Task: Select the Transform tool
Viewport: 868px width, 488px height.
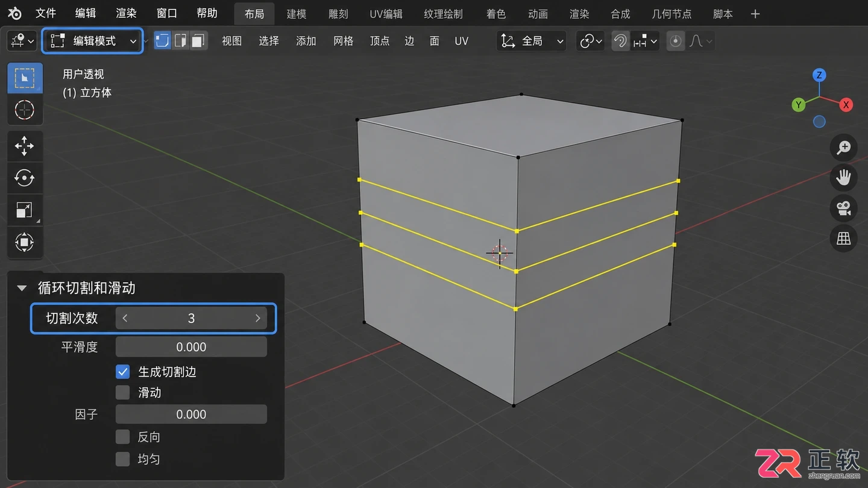Action: tap(25, 242)
